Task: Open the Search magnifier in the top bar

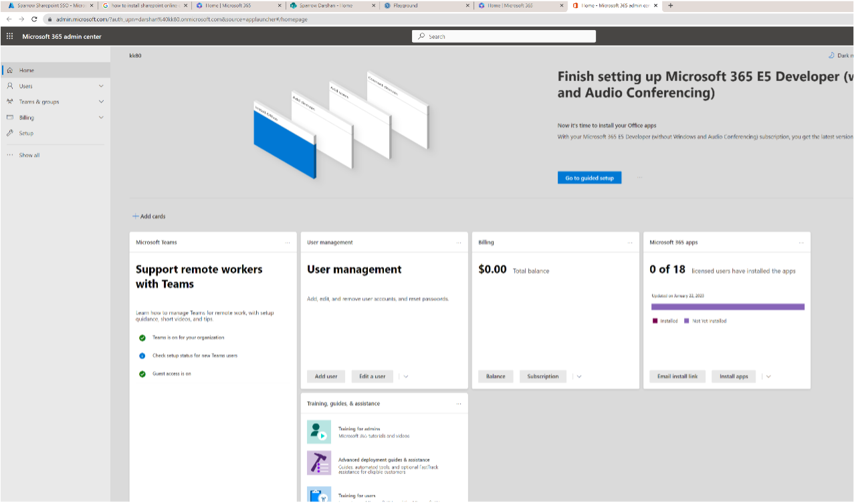Action: point(421,35)
